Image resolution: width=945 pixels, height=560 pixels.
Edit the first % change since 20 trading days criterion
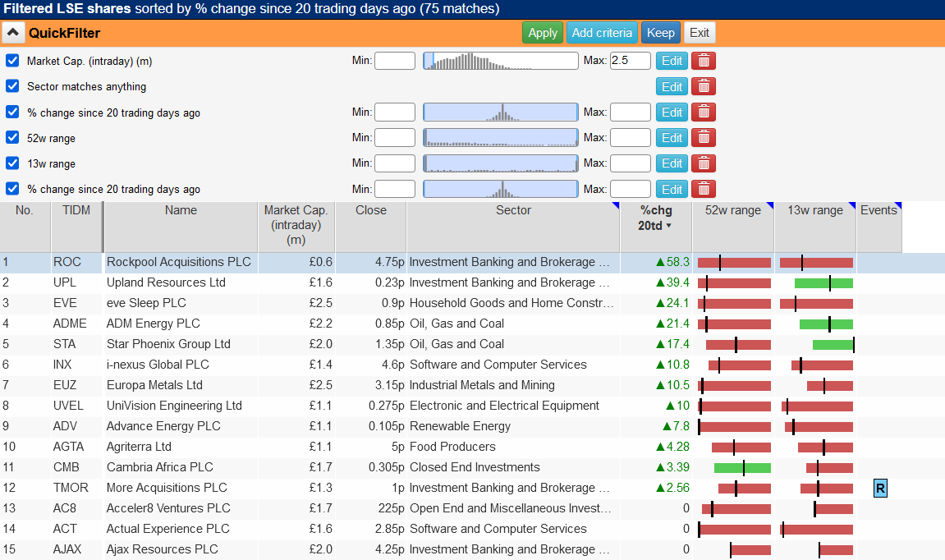pos(672,112)
